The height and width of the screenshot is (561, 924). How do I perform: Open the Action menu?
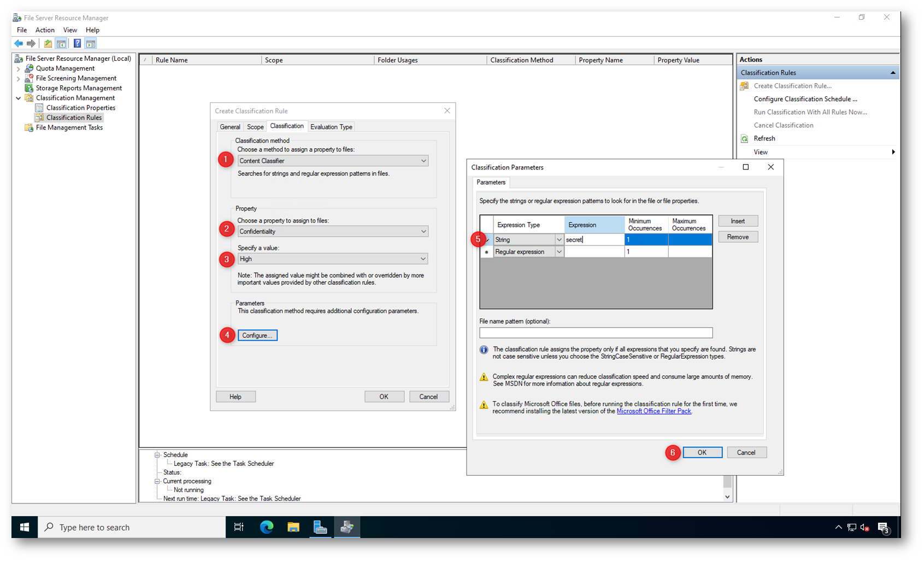tap(45, 30)
